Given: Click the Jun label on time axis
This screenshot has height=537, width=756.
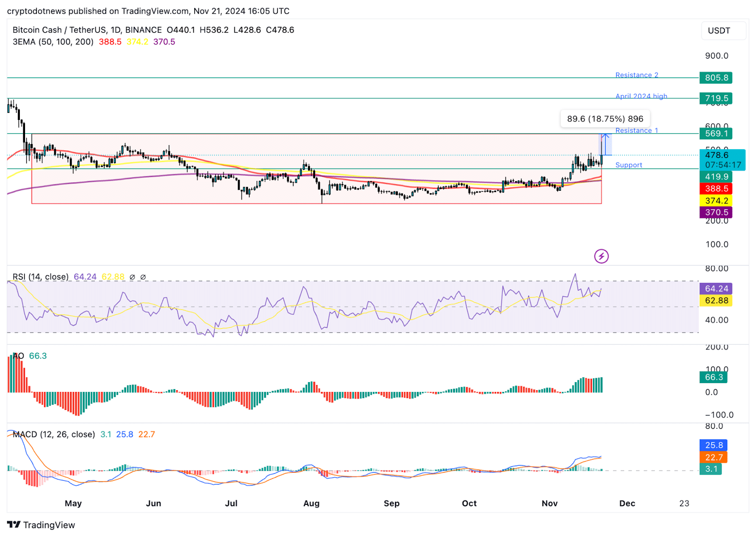Looking at the screenshot, I should pos(154,503).
